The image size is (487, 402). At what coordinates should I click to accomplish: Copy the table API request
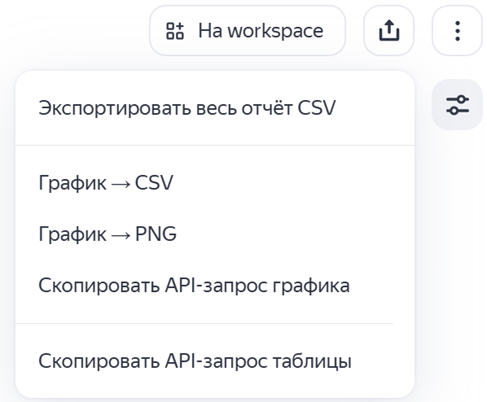215,361
